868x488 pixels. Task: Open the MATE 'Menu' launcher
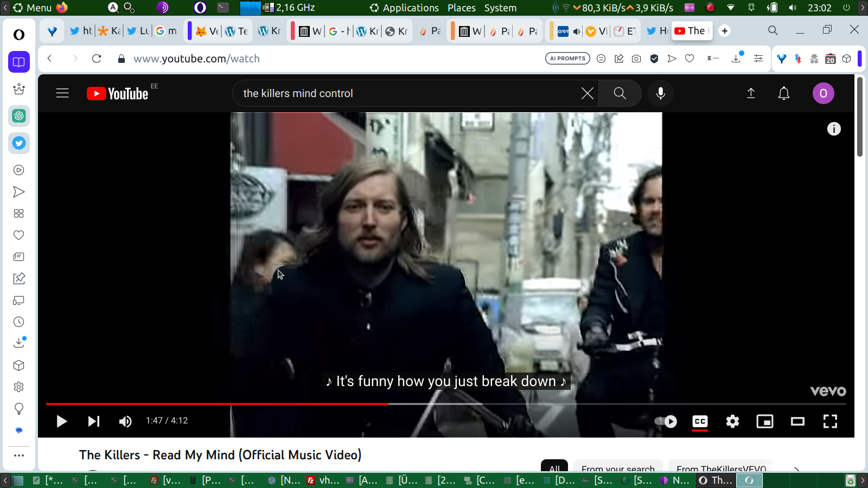pyautogui.click(x=33, y=8)
